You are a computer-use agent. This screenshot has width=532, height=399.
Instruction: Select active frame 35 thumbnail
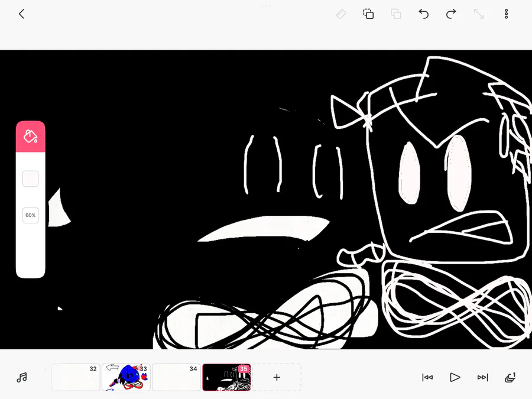pyautogui.click(x=226, y=377)
